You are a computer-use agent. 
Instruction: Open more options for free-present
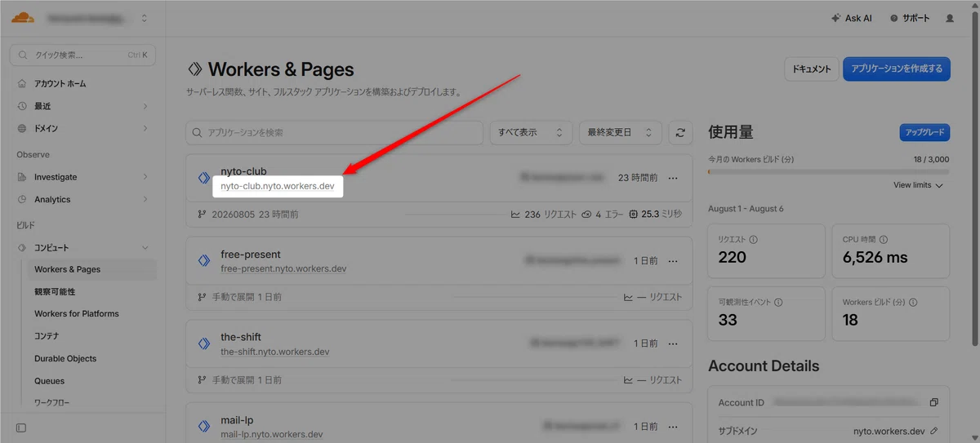tap(673, 261)
